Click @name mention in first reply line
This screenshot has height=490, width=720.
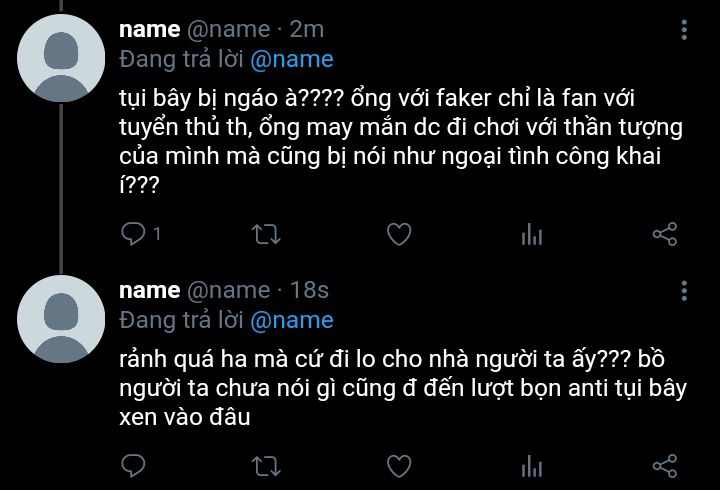(x=292, y=60)
